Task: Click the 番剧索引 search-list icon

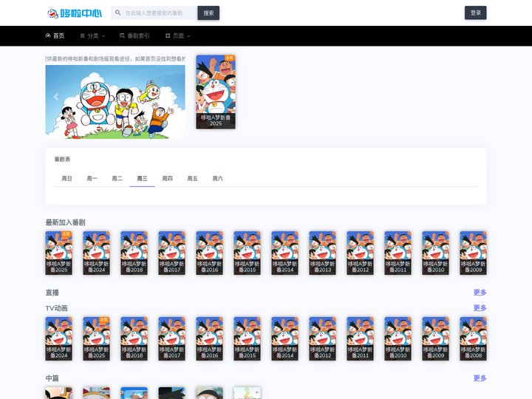Action: click(x=123, y=35)
